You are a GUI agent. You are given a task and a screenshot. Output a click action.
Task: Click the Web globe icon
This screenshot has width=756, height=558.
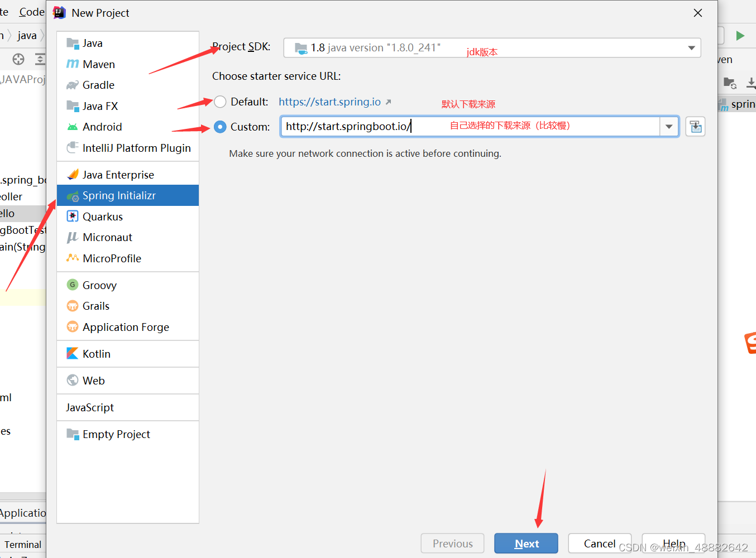tap(73, 380)
